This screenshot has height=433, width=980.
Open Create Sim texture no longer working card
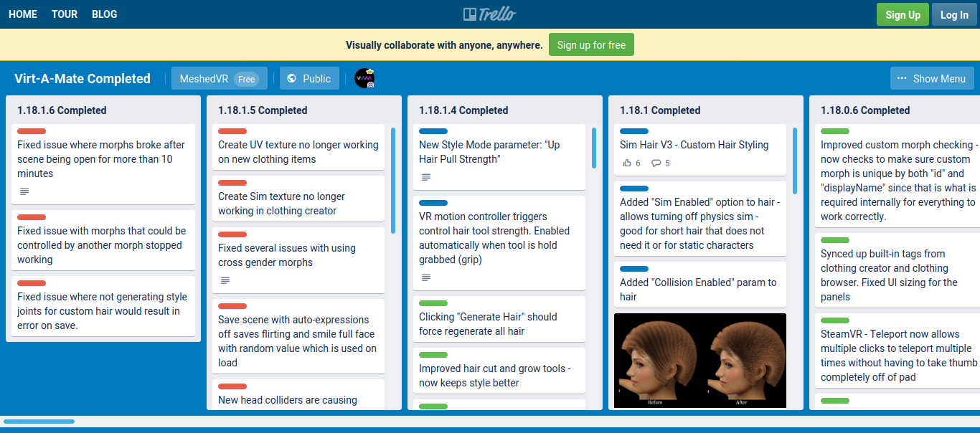pyautogui.click(x=298, y=199)
